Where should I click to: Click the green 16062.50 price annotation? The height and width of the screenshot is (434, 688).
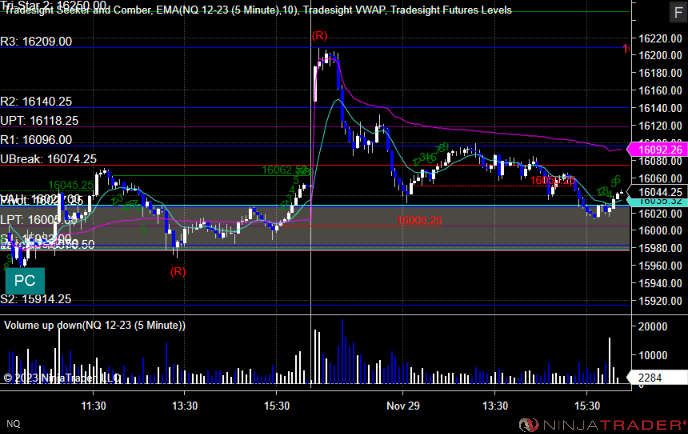pos(283,170)
